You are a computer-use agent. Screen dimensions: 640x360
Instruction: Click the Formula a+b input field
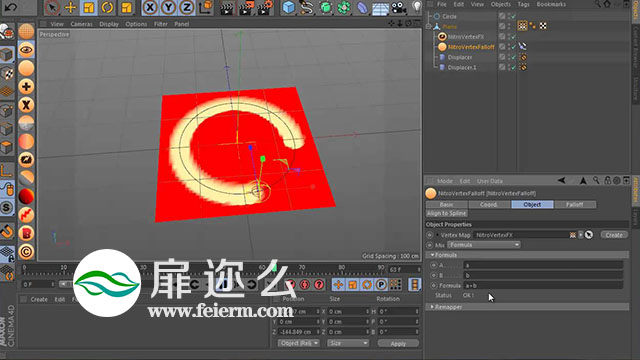point(543,286)
